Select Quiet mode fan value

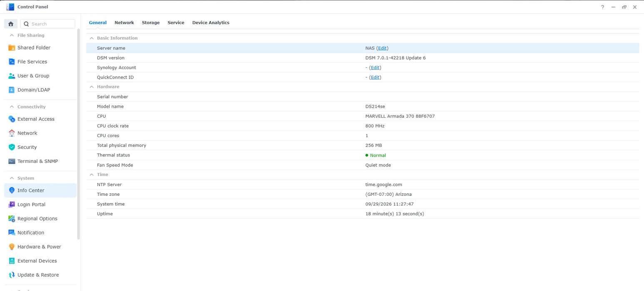pos(378,165)
